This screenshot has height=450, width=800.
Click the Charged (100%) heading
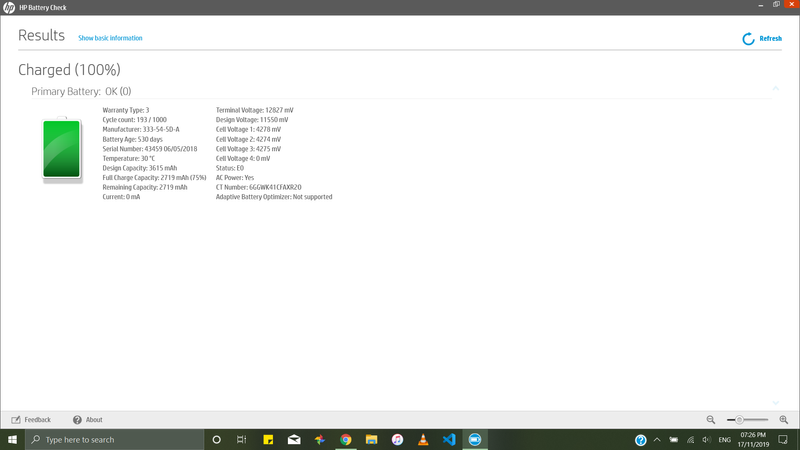coord(69,70)
